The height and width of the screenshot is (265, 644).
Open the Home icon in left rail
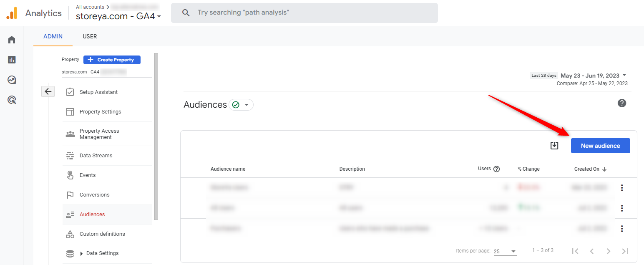pyautogui.click(x=12, y=40)
